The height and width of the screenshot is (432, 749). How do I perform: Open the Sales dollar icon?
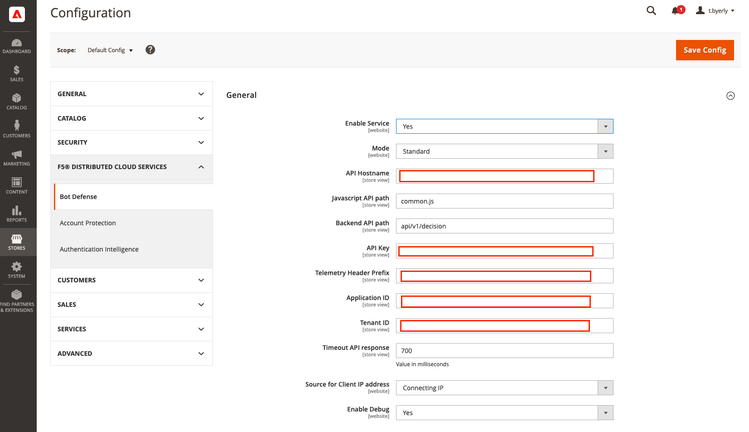click(x=17, y=72)
